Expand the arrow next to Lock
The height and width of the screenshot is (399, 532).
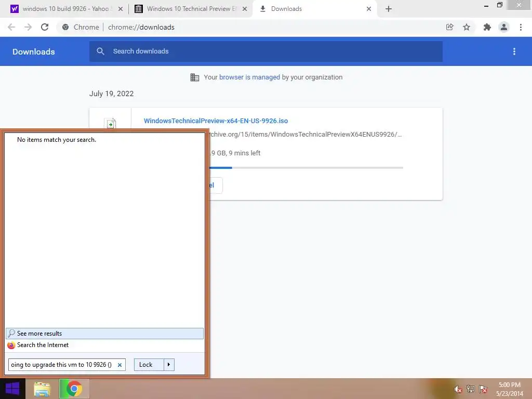[169, 365]
